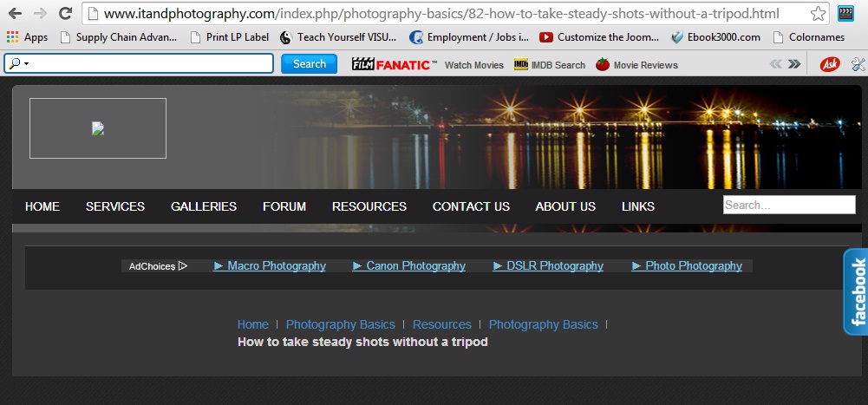Open the Watch Movies toolbar link

pyautogui.click(x=473, y=65)
